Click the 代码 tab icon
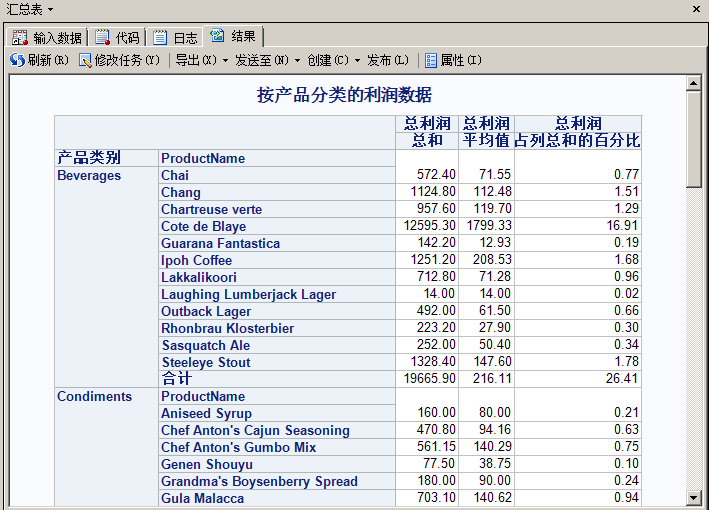This screenshot has width=709, height=510. [x=102, y=38]
